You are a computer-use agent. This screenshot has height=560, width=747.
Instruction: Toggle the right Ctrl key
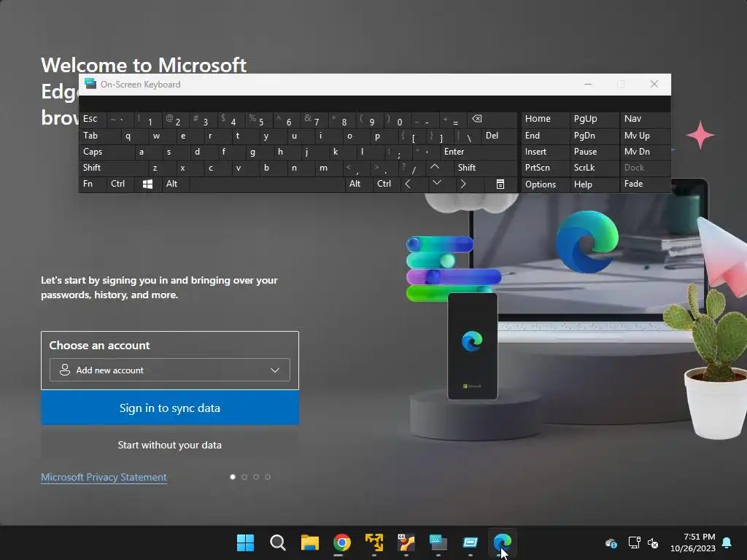[x=385, y=184]
